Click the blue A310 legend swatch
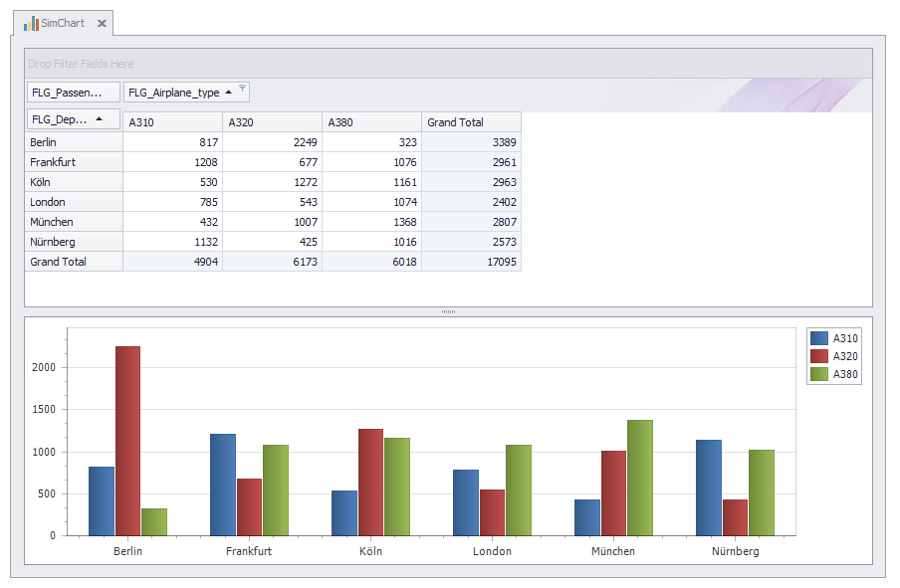 coord(819,338)
